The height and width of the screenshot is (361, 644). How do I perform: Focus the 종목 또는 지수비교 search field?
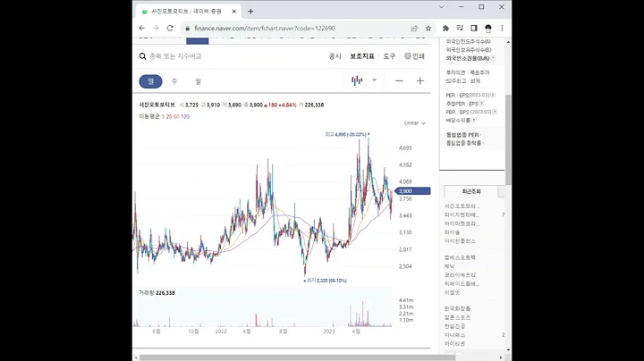175,56
